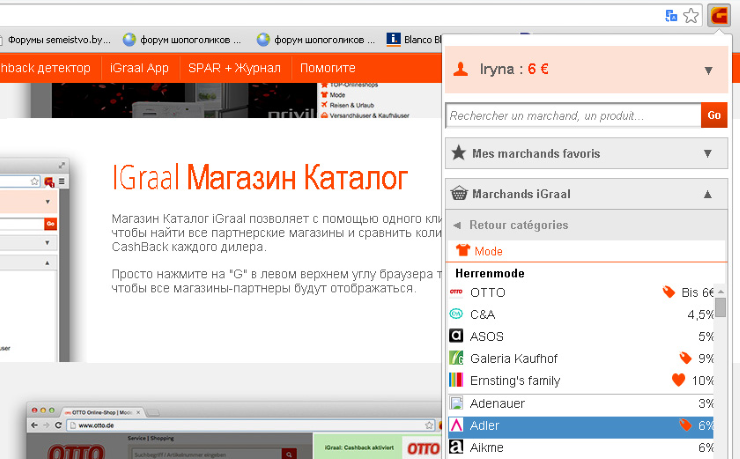Image resolution: width=740 pixels, height=459 pixels.
Task: Click the tag icon beside Galeria Kaufhof 9%
Action: [x=685, y=358]
